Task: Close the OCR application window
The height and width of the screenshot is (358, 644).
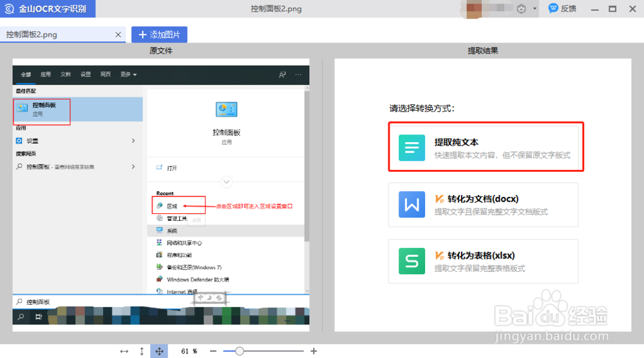Action: (x=632, y=8)
